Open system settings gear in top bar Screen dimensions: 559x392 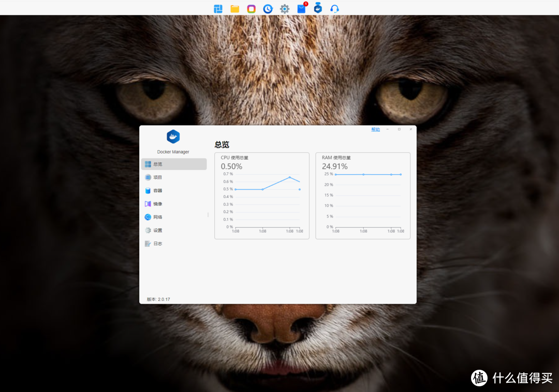[x=285, y=9]
